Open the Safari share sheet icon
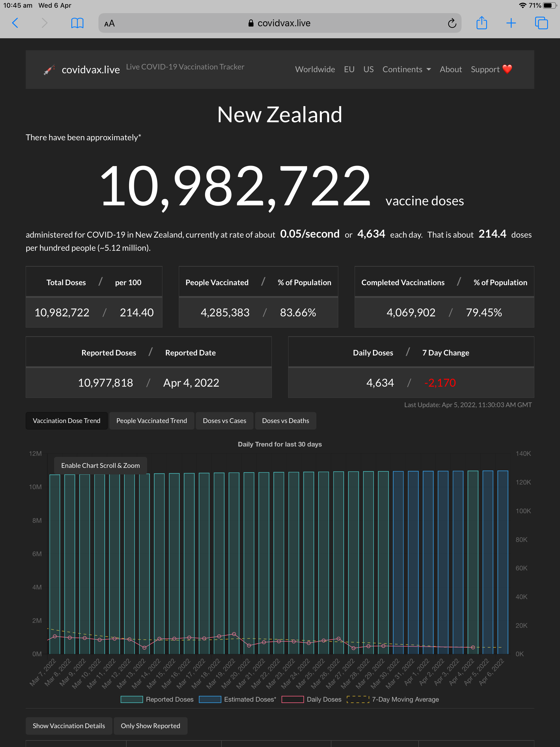Image resolution: width=560 pixels, height=747 pixels. pos(482,23)
